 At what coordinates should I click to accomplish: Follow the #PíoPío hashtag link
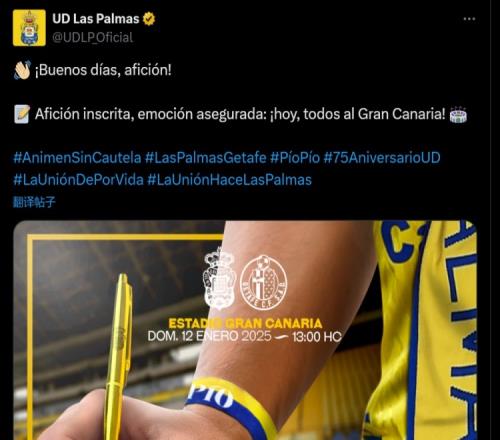click(295, 158)
